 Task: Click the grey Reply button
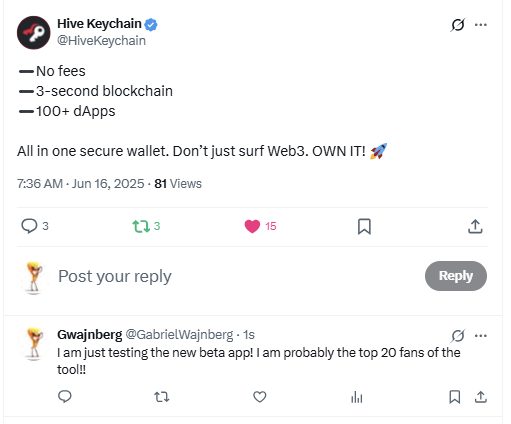456,276
